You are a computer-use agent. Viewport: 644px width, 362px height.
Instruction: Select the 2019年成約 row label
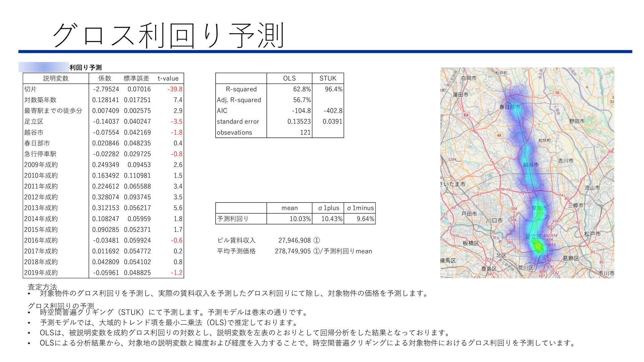tap(41, 273)
